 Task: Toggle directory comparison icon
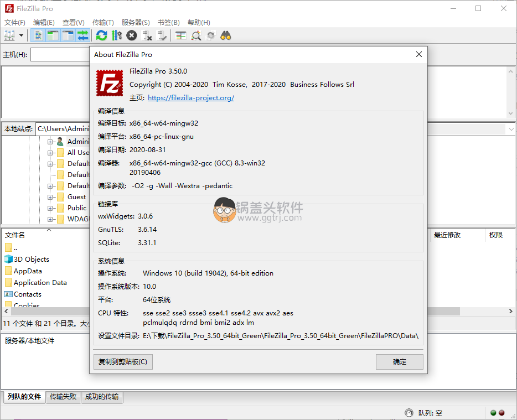(x=196, y=35)
